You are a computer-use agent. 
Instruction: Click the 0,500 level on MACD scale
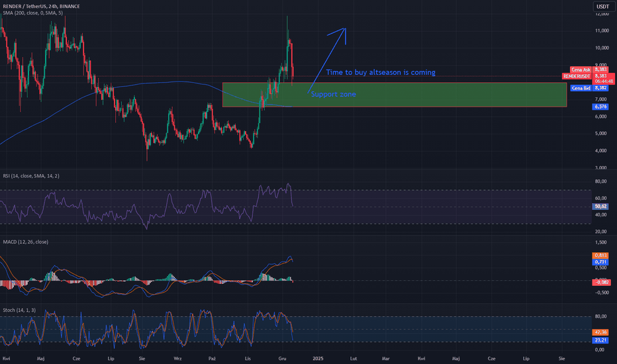601,267
